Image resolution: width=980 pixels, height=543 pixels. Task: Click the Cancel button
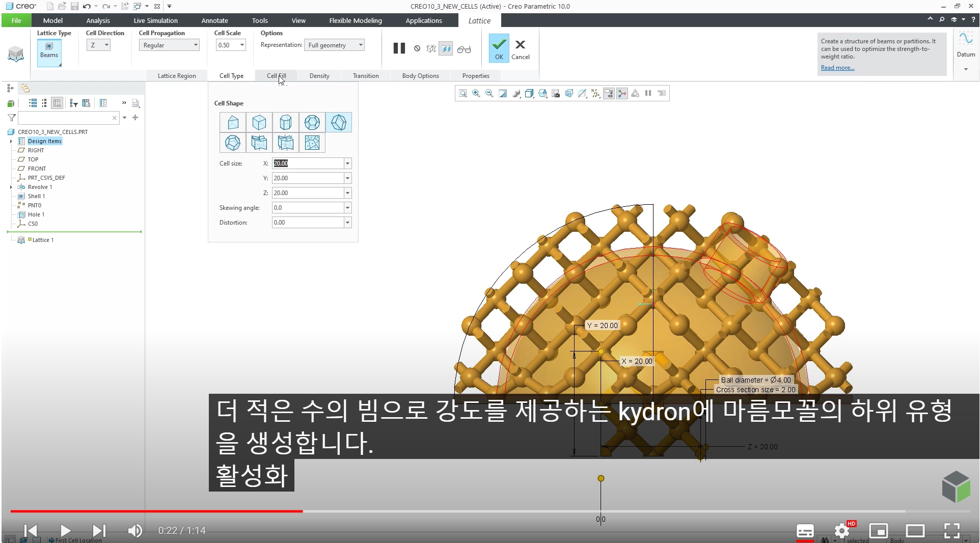[520, 49]
